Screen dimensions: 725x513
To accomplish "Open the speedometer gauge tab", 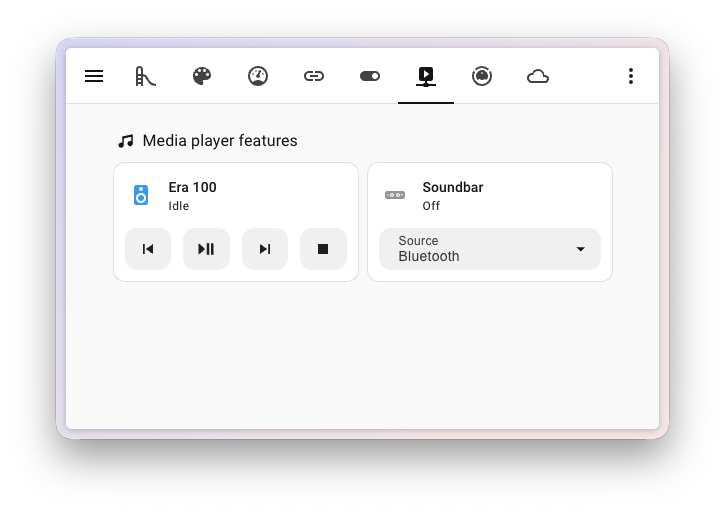I will (258, 76).
